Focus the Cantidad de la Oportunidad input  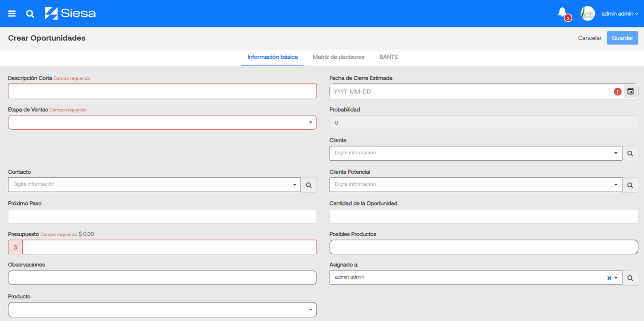tap(484, 217)
